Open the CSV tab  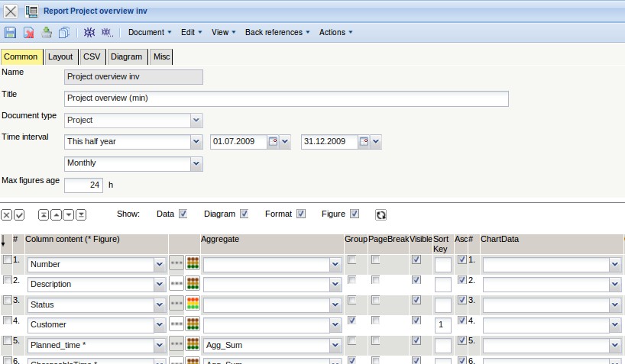pos(92,56)
